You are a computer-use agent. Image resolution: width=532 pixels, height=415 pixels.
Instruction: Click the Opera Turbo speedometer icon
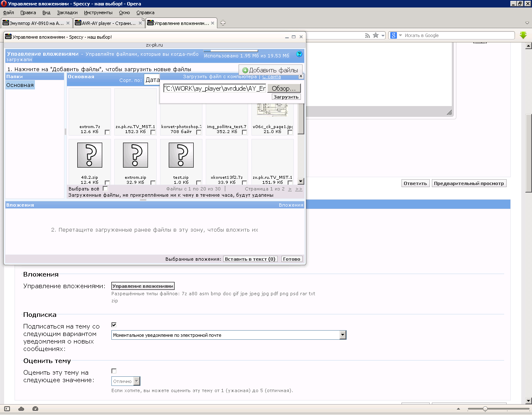tap(35, 409)
